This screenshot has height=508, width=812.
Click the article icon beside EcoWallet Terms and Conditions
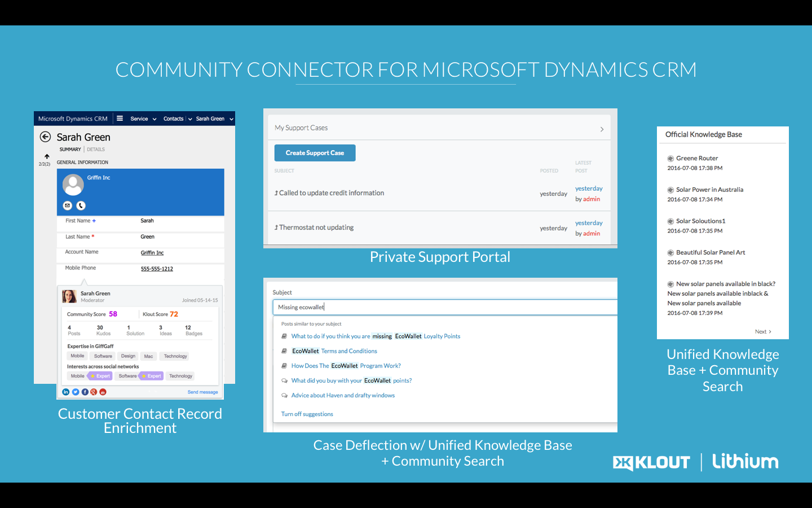284,351
